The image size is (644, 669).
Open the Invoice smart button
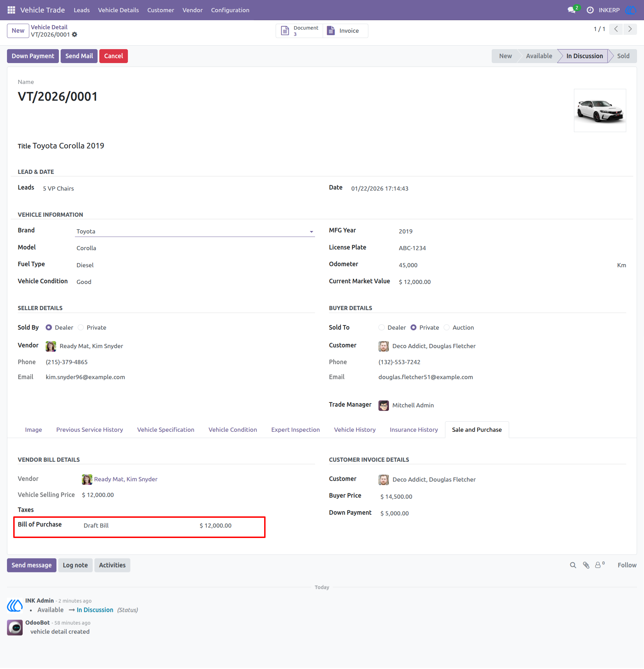tap(345, 31)
